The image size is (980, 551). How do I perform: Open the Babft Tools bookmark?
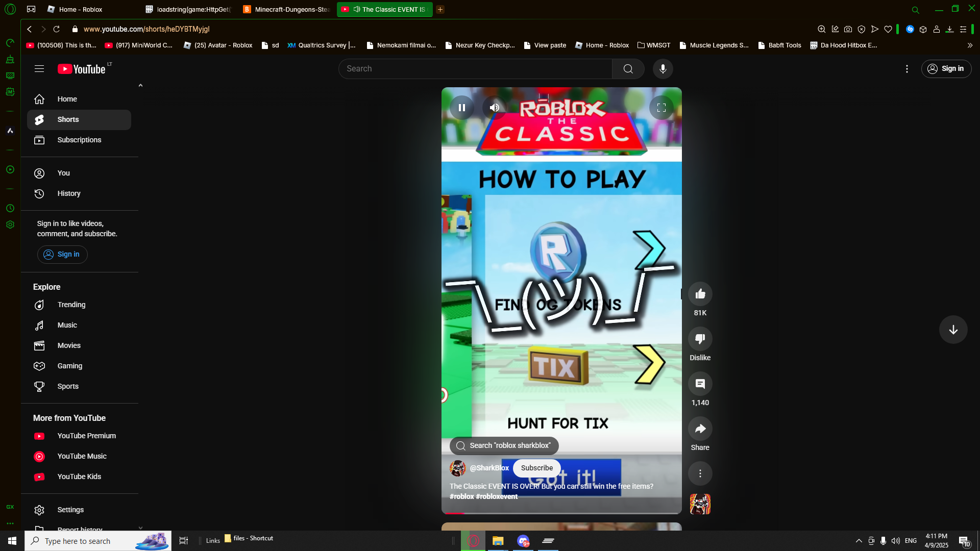point(779,45)
